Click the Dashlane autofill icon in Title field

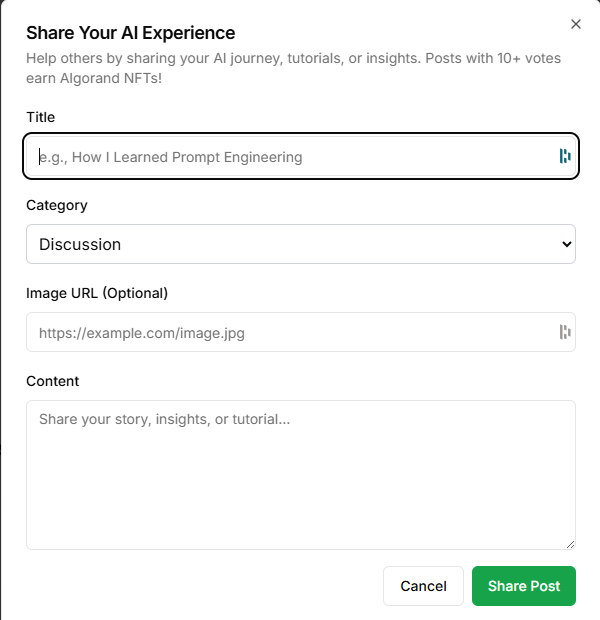click(x=564, y=156)
